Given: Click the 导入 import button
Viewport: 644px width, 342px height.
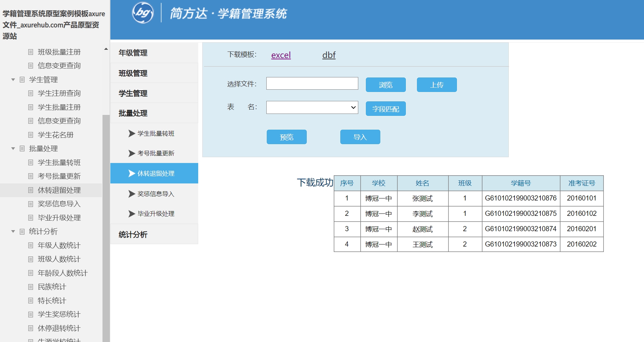Looking at the screenshot, I should (360, 137).
